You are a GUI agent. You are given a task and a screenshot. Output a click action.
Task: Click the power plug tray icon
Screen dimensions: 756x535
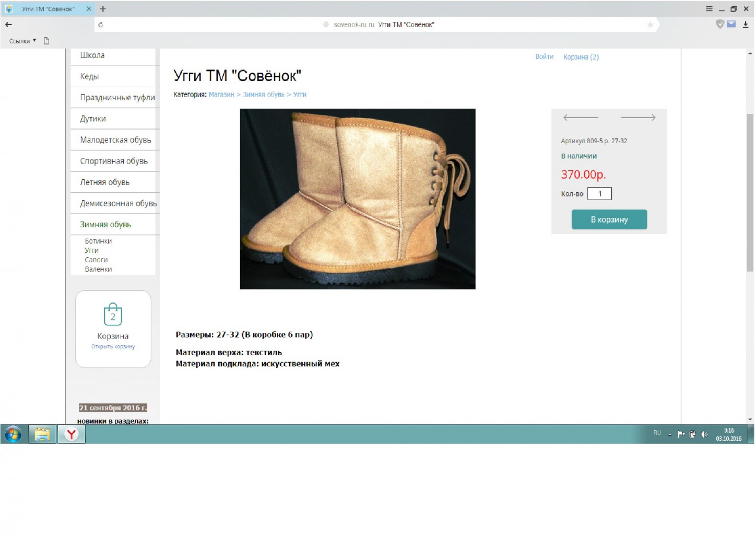(692, 434)
